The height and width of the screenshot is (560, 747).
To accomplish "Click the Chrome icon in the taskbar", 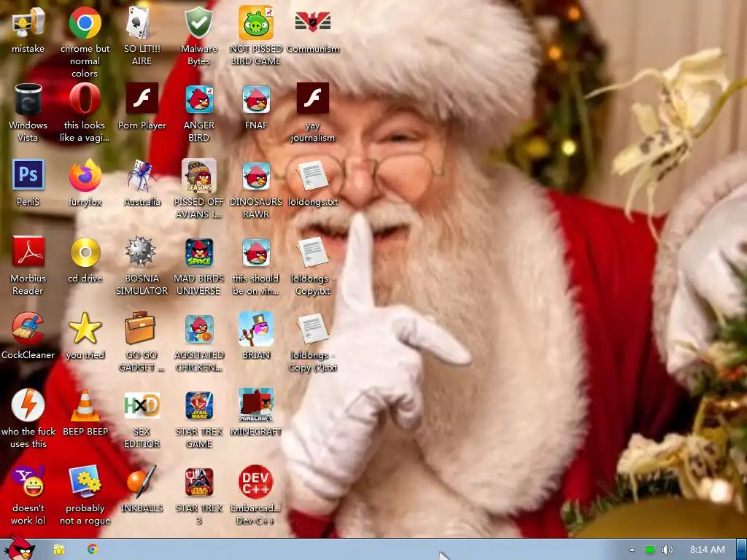I will 93,549.
